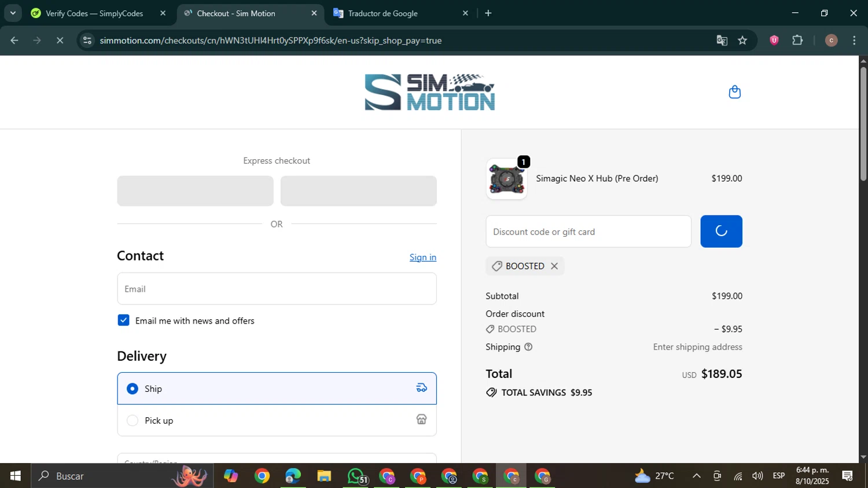The image size is (868, 488).
Task: Click the Enter shipping address text
Action: coord(698,347)
